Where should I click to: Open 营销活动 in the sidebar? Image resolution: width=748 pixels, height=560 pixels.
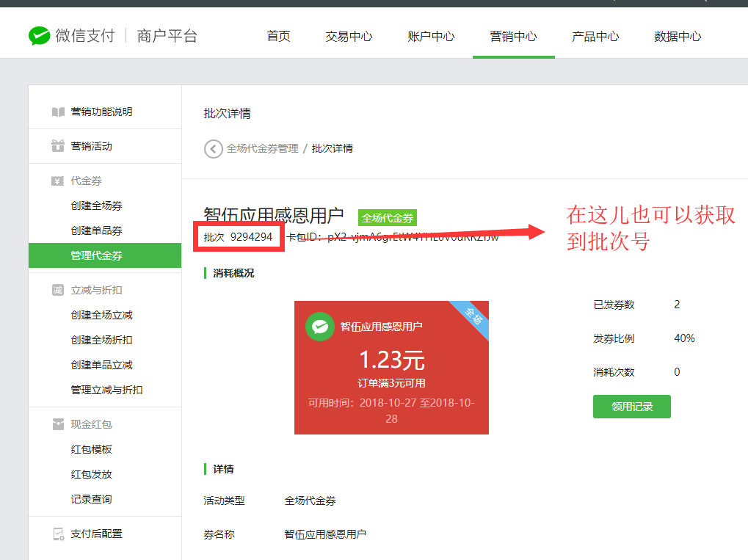(92, 146)
